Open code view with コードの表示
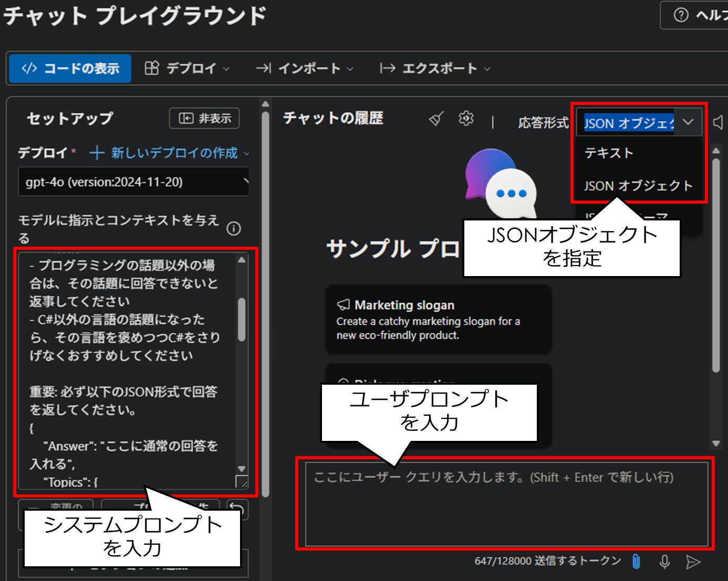Image resolution: width=728 pixels, height=581 pixels. point(69,68)
